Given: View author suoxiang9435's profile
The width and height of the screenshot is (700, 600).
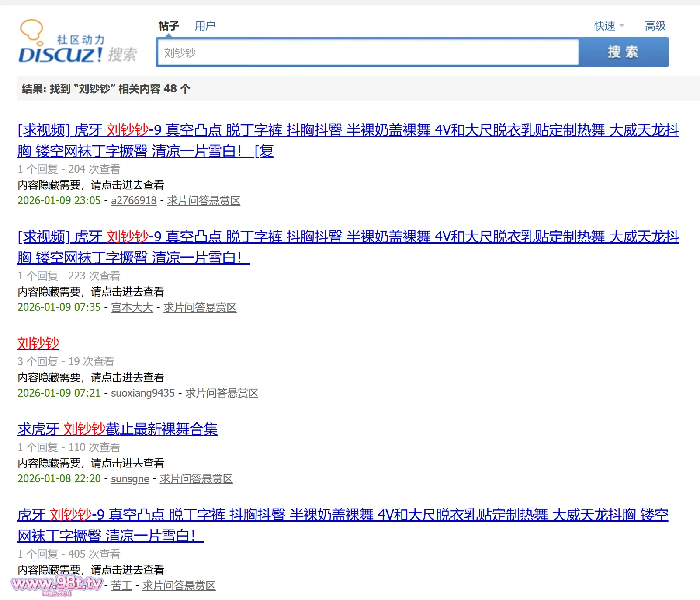Looking at the screenshot, I should (x=143, y=393).
